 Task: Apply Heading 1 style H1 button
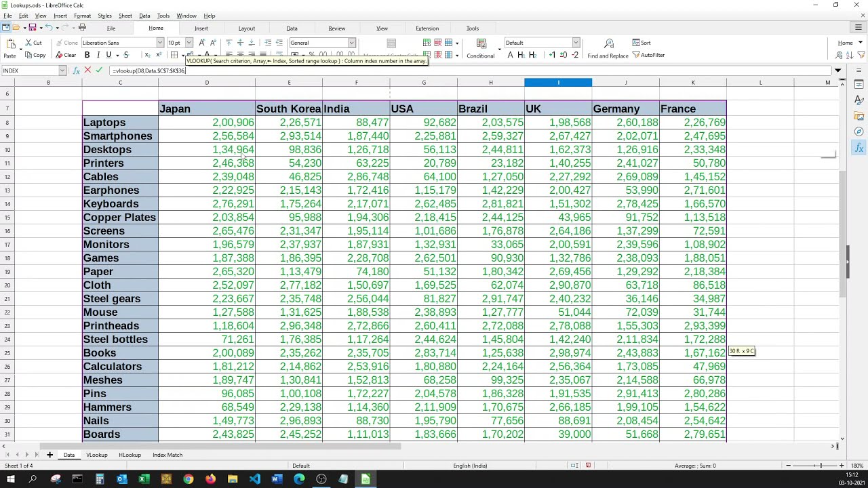pos(521,56)
